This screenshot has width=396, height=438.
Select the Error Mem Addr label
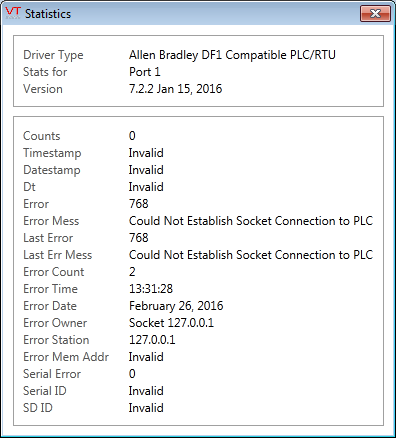tap(66, 357)
